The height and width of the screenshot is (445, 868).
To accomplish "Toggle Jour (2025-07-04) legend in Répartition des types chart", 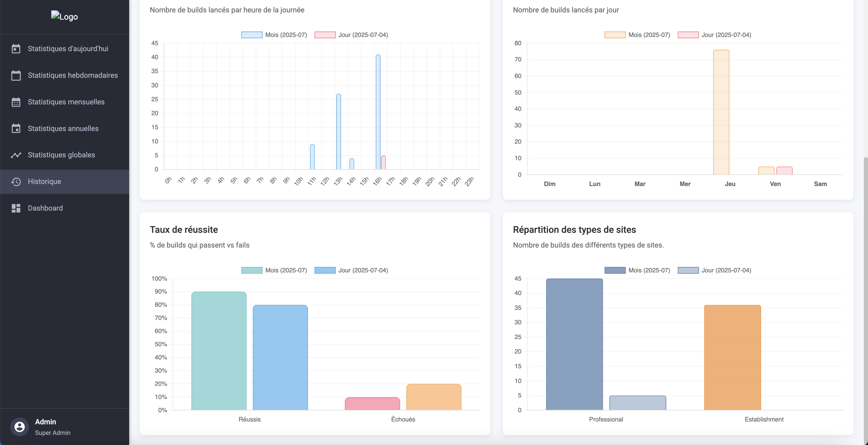I will tap(726, 270).
